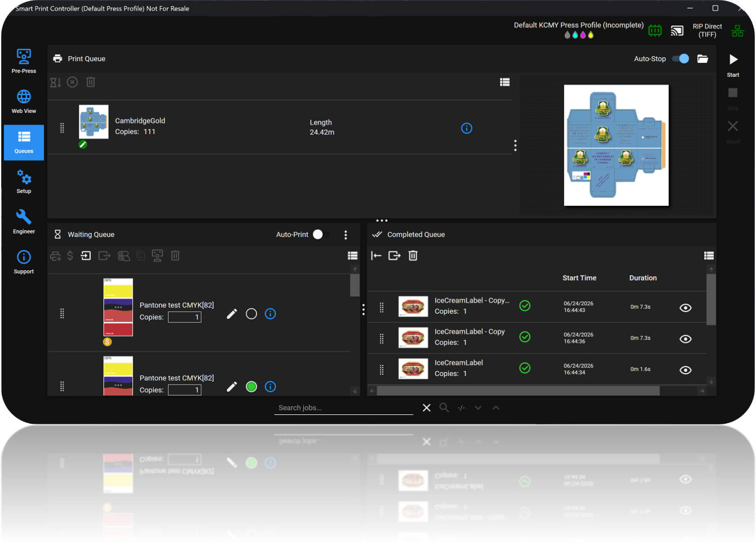Click the Completed Queue horizontal scrollbar

click(518, 391)
